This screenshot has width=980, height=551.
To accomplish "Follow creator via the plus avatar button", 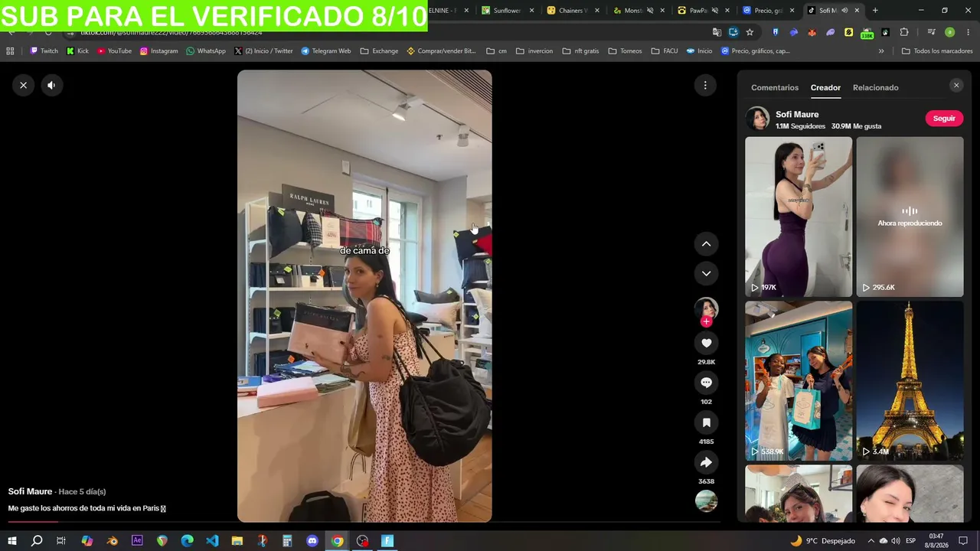I will (x=706, y=321).
